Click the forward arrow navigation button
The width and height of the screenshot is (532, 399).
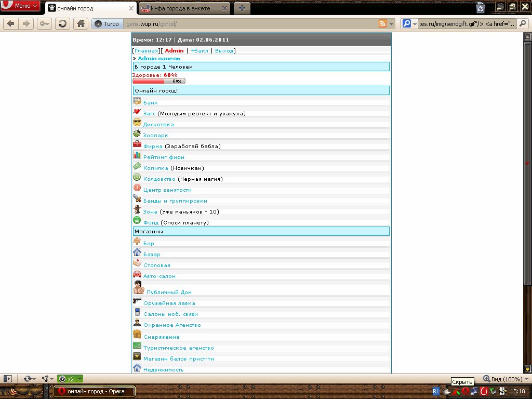pos(26,24)
